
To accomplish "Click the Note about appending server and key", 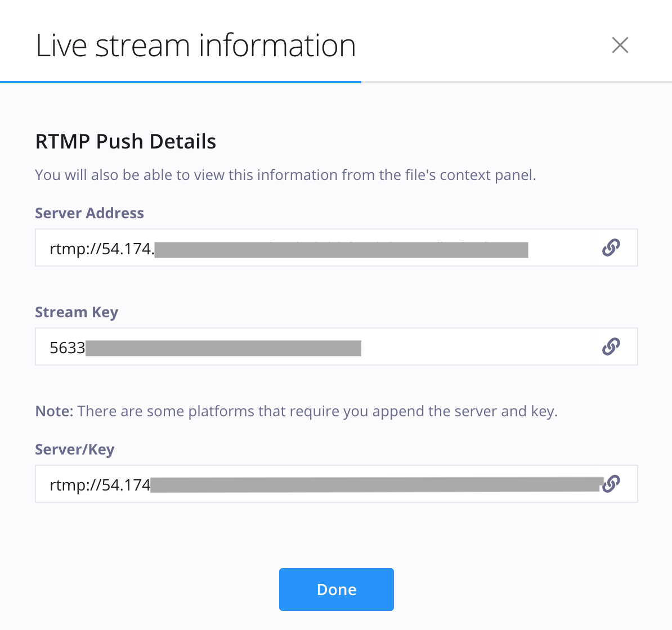I will click(296, 411).
